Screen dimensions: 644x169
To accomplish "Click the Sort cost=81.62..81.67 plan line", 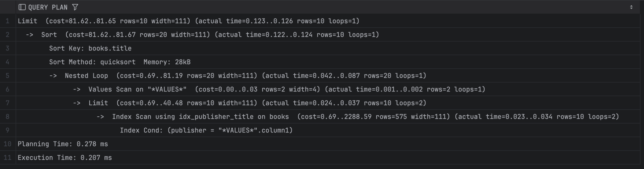I will coord(210,35).
